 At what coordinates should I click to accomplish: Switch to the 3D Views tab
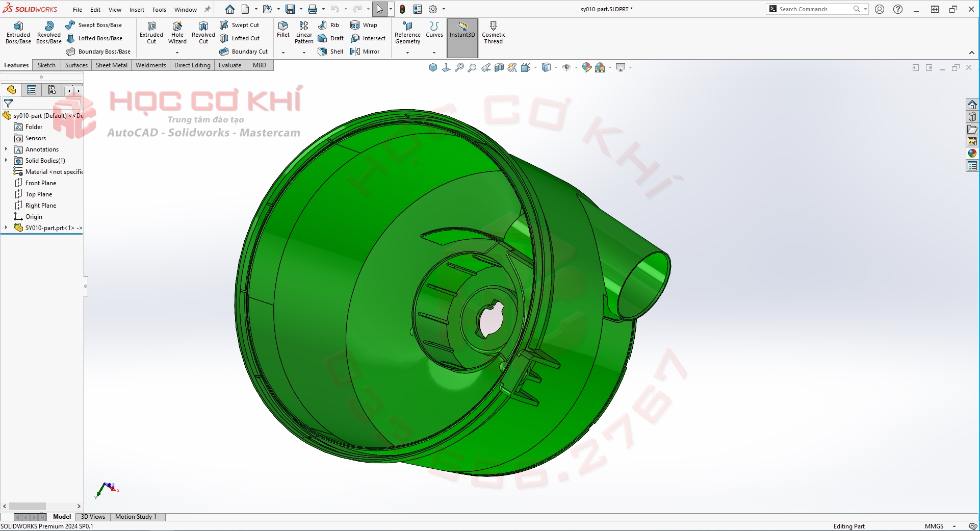point(93,517)
